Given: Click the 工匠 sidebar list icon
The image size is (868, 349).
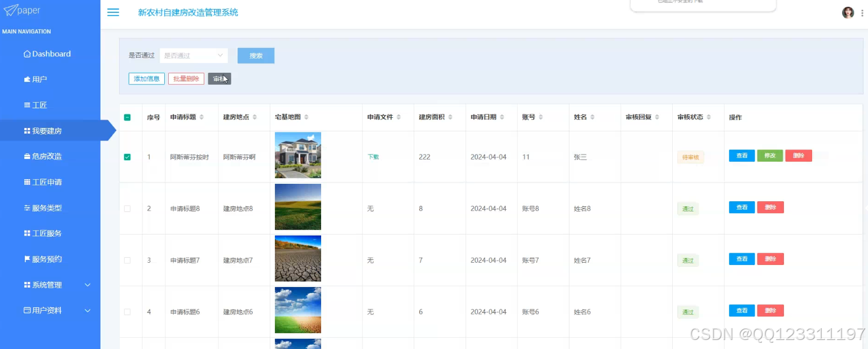Looking at the screenshot, I should click(x=27, y=105).
